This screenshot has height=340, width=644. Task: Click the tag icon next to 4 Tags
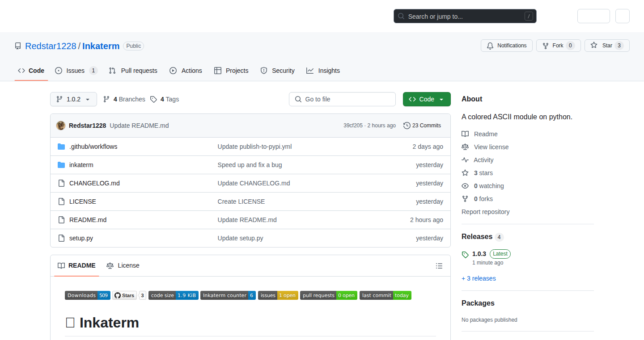(153, 99)
